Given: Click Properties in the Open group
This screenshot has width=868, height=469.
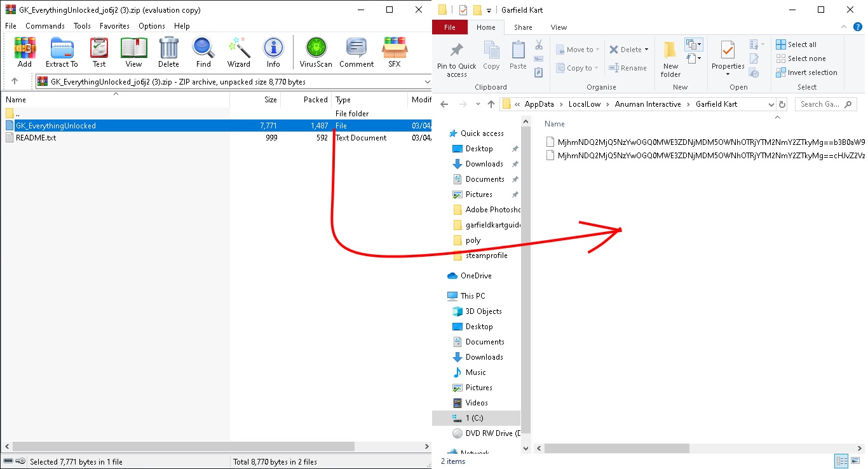Looking at the screenshot, I should (x=728, y=55).
